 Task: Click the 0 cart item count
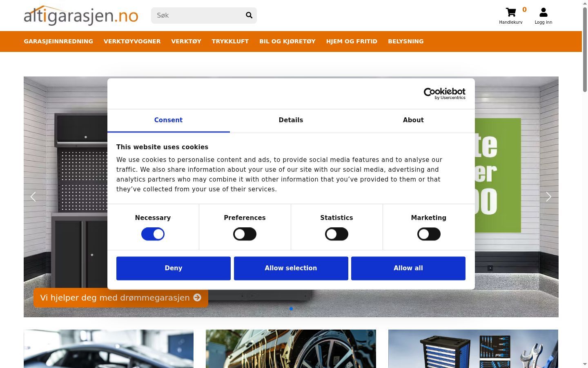[525, 9]
